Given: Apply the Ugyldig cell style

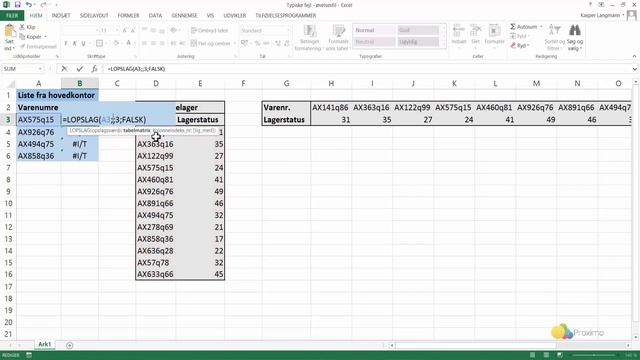Looking at the screenshot, I should tap(418, 42).
